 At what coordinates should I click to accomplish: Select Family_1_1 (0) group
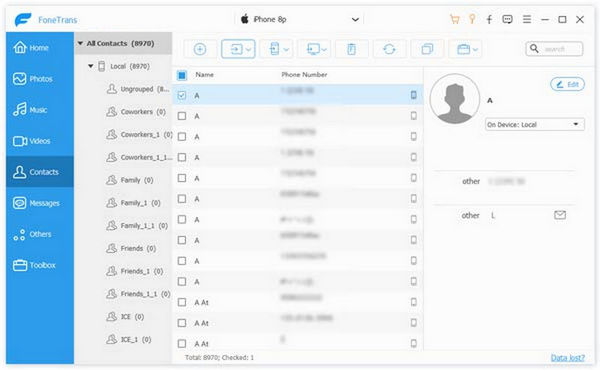point(137,226)
